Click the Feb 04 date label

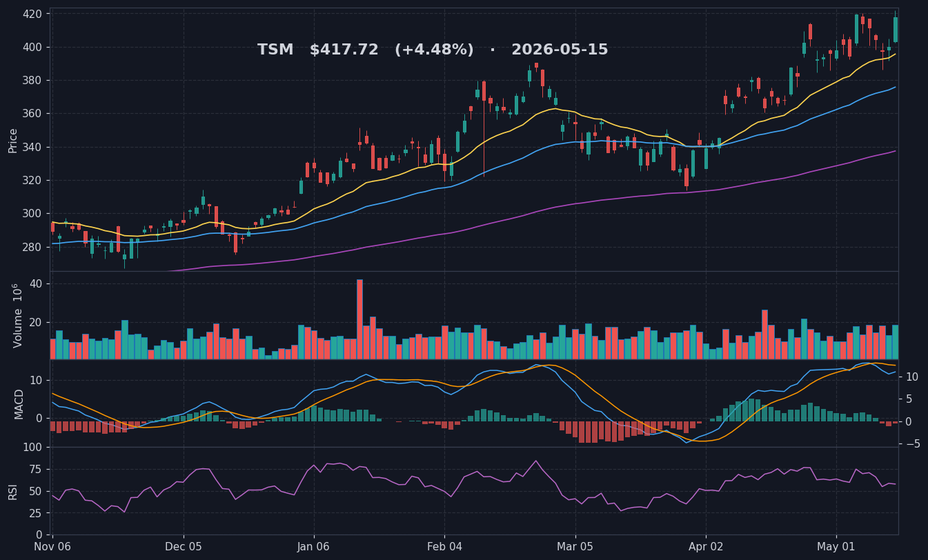point(444,546)
